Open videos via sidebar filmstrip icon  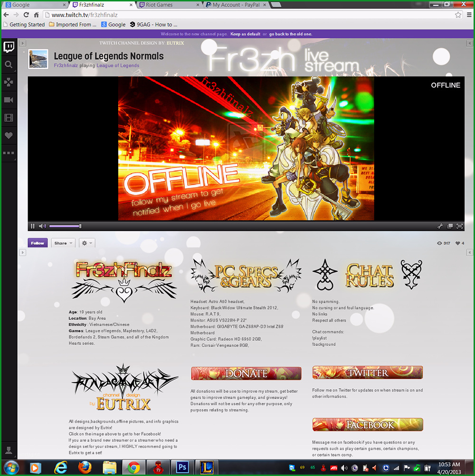(x=9, y=118)
